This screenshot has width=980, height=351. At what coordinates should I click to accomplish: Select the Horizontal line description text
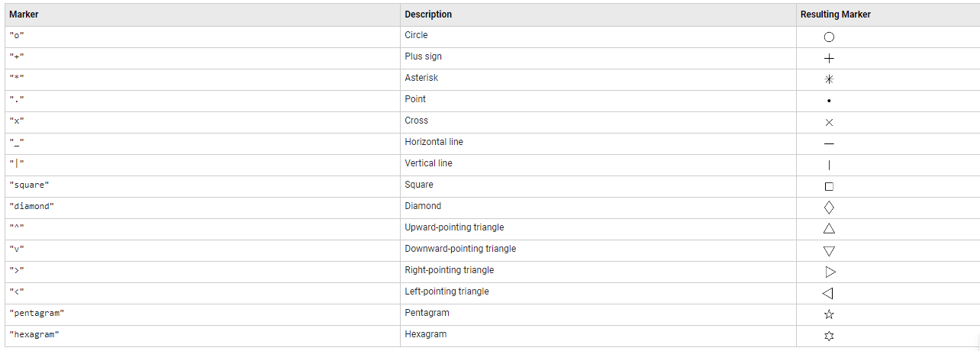coord(434,142)
